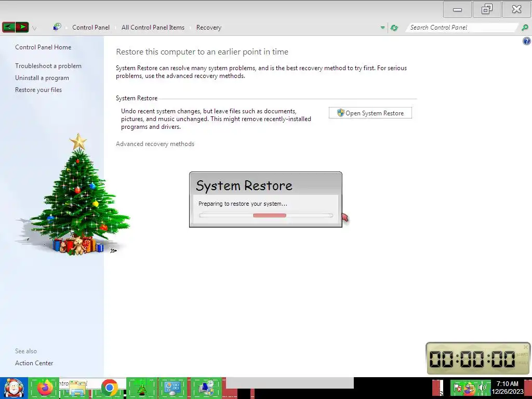
Task: Click the Santa Start button
Action: (14, 388)
